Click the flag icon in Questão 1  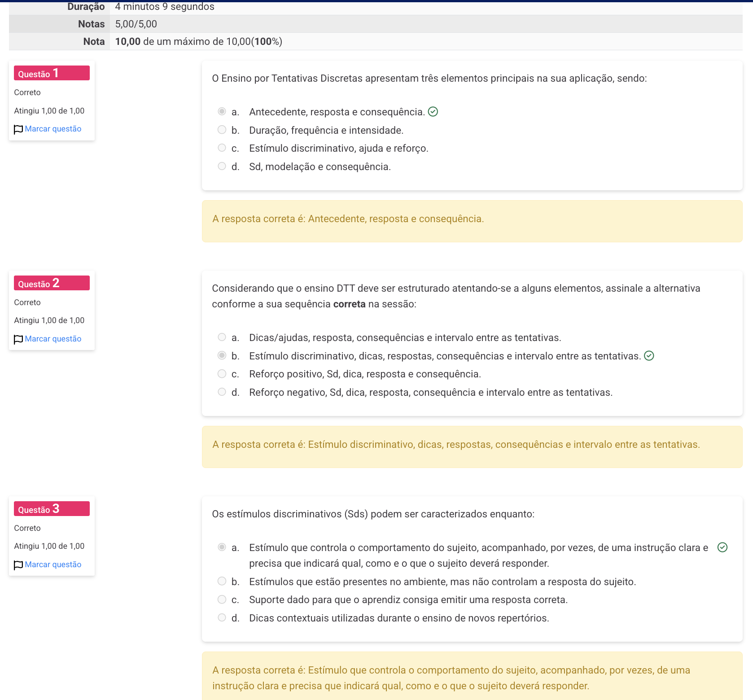pyautogui.click(x=18, y=129)
